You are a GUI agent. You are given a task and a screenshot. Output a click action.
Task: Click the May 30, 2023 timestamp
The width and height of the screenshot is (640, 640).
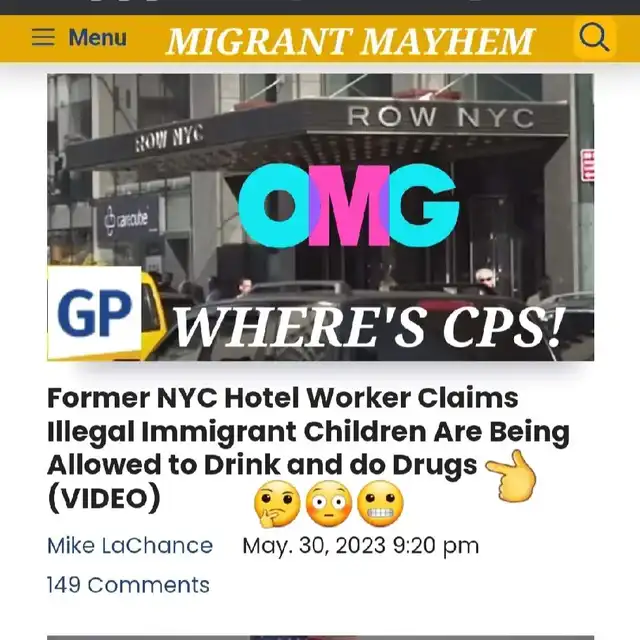pyautogui.click(x=360, y=546)
